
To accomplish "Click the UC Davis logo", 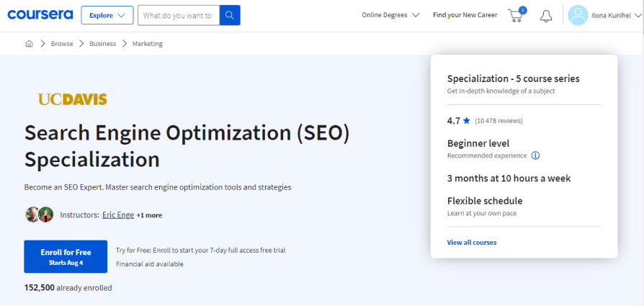I will point(72,99).
